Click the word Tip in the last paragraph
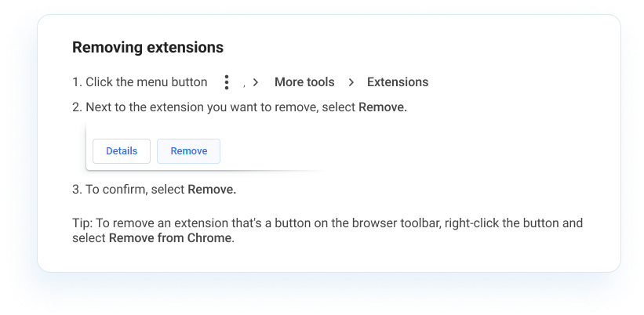The height and width of the screenshot is (315, 644). pyautogui.click(x=81, y=223)
